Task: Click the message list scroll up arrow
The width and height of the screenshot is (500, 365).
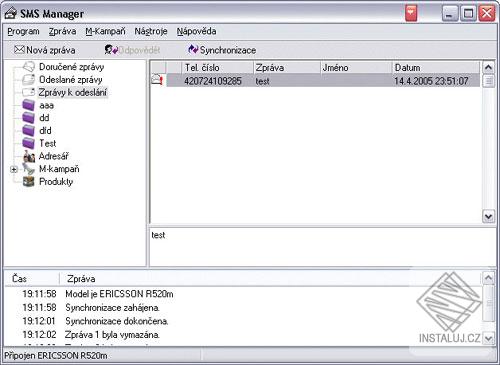Action: [x=488, y=68]
